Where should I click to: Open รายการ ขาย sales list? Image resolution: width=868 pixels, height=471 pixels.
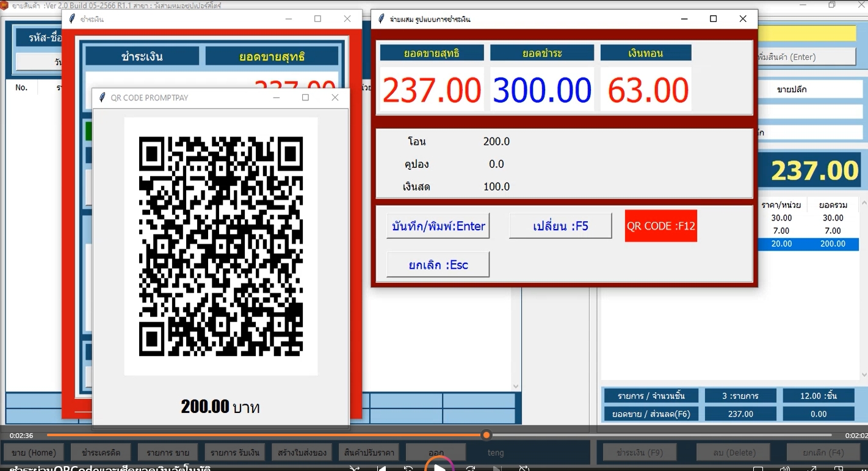click(168, 453)
